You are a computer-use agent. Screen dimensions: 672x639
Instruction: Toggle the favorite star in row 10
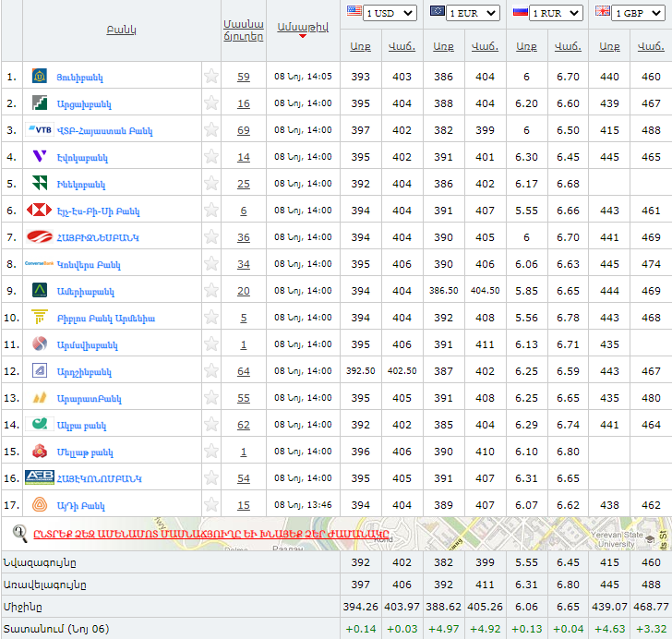211,318
